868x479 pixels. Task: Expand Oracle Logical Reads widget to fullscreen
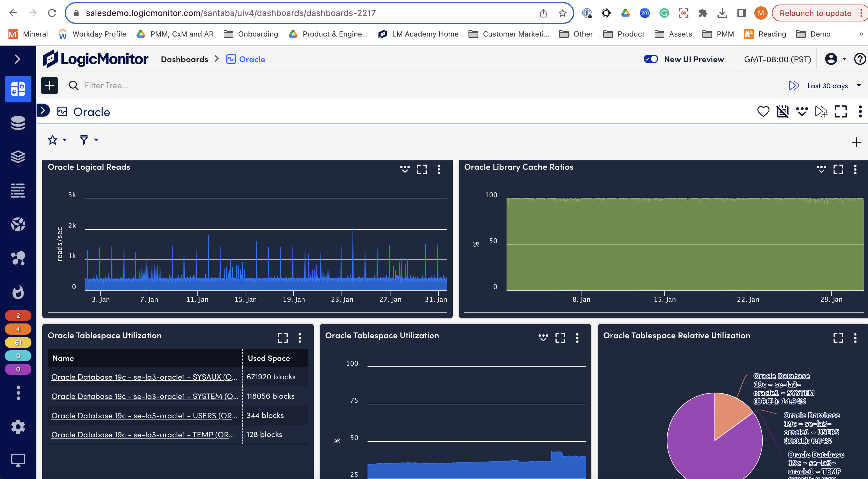[422, 169]
